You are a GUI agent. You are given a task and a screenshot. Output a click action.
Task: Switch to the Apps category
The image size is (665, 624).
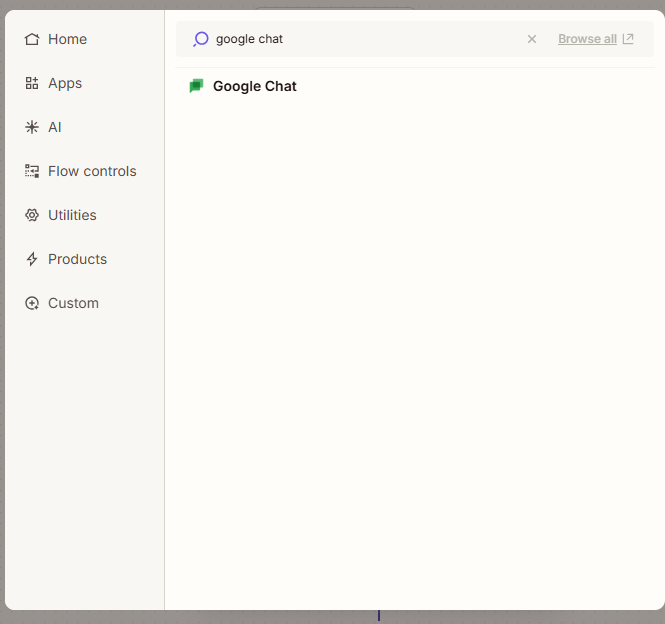(65, 83)
